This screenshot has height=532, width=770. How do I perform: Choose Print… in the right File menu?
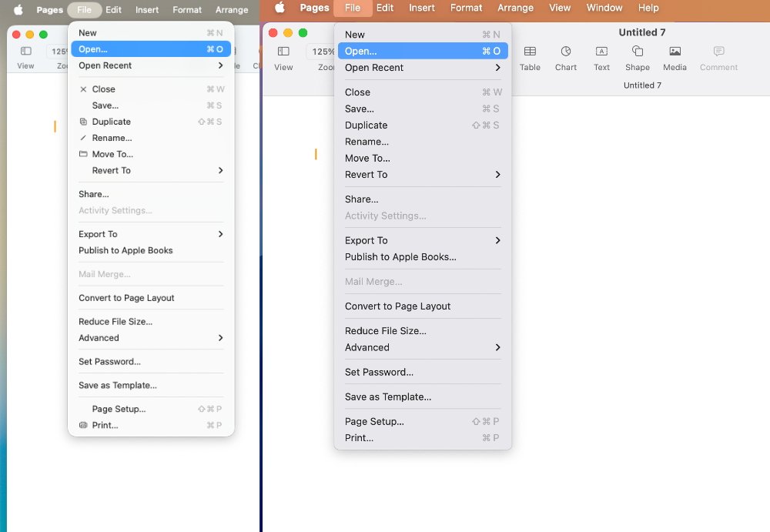(423, 437)
